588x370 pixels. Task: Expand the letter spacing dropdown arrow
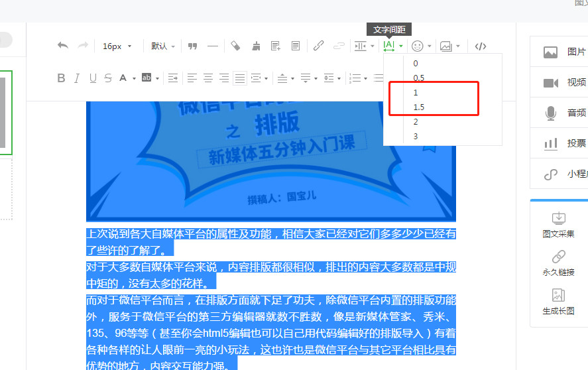[x=401, y=46]
